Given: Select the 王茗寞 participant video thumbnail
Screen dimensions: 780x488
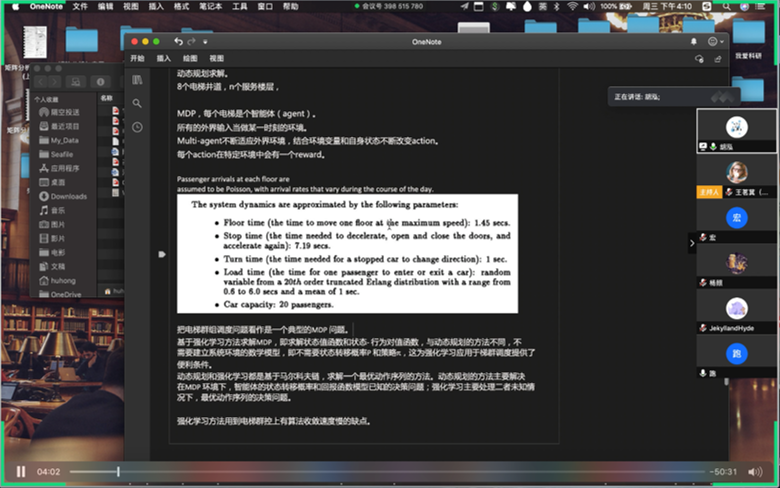Looking at the screenshot, I should tap(736, 173).
